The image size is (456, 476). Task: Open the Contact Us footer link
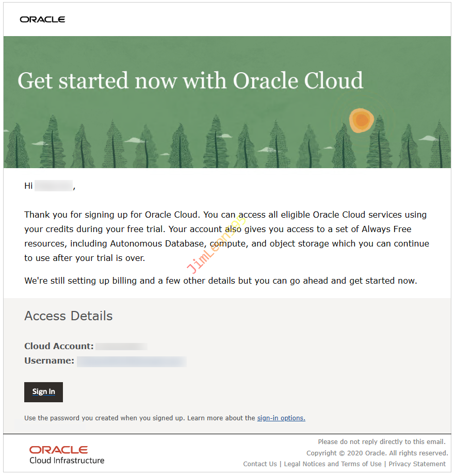[260, 464]
